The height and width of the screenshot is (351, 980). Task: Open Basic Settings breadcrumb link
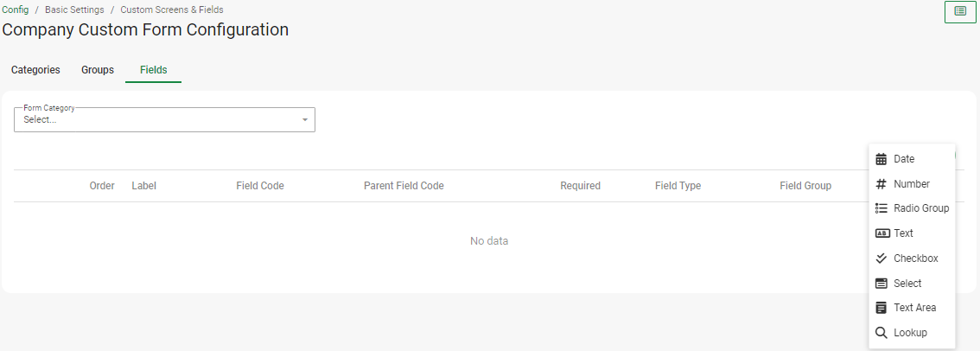[x=74, y=10]
